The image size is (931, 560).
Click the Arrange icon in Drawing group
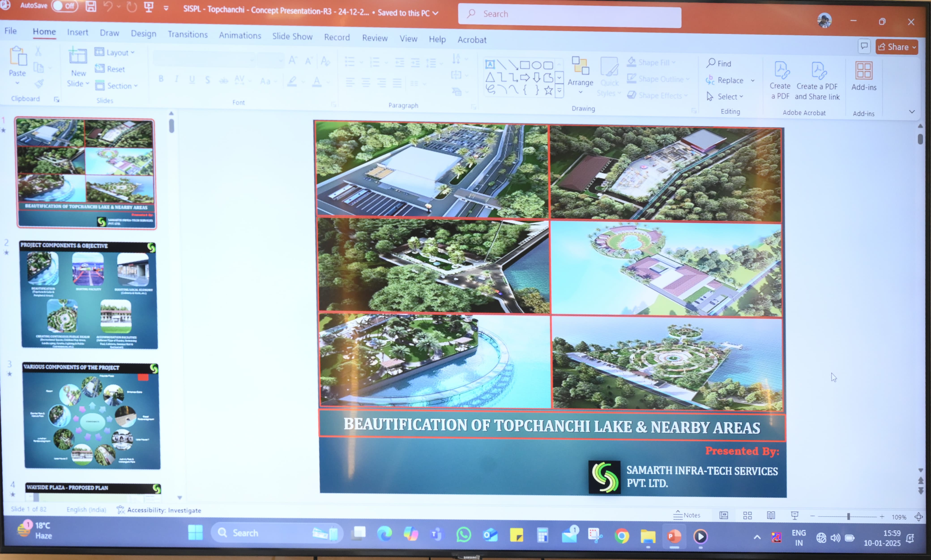(x=580, y=66)
